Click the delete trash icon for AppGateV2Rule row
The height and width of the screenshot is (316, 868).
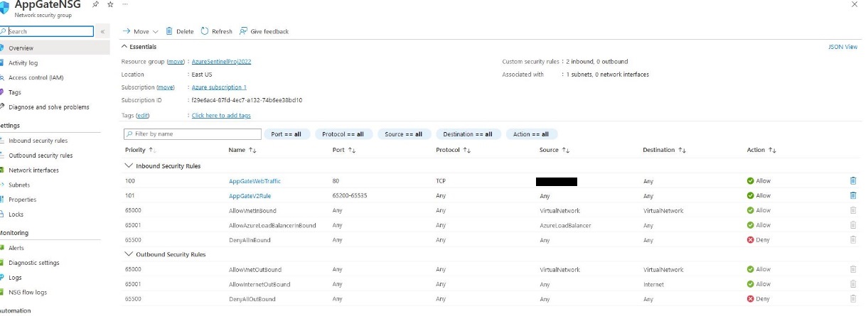(853, 195)
